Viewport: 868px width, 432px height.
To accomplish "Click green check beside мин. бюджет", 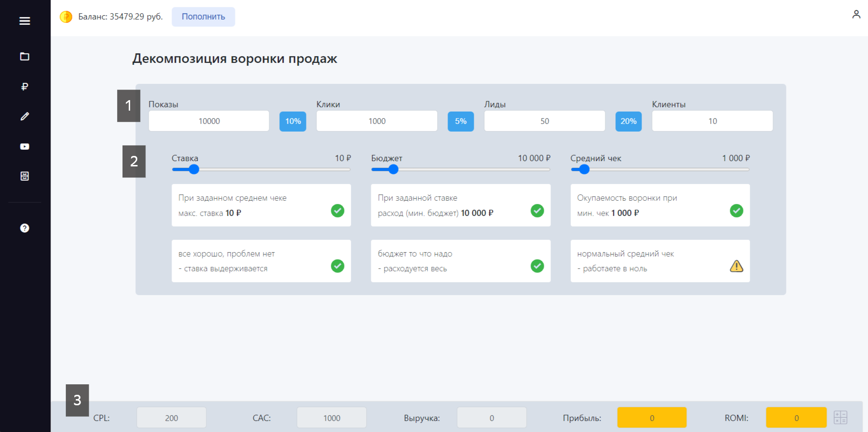I will 537,210.
